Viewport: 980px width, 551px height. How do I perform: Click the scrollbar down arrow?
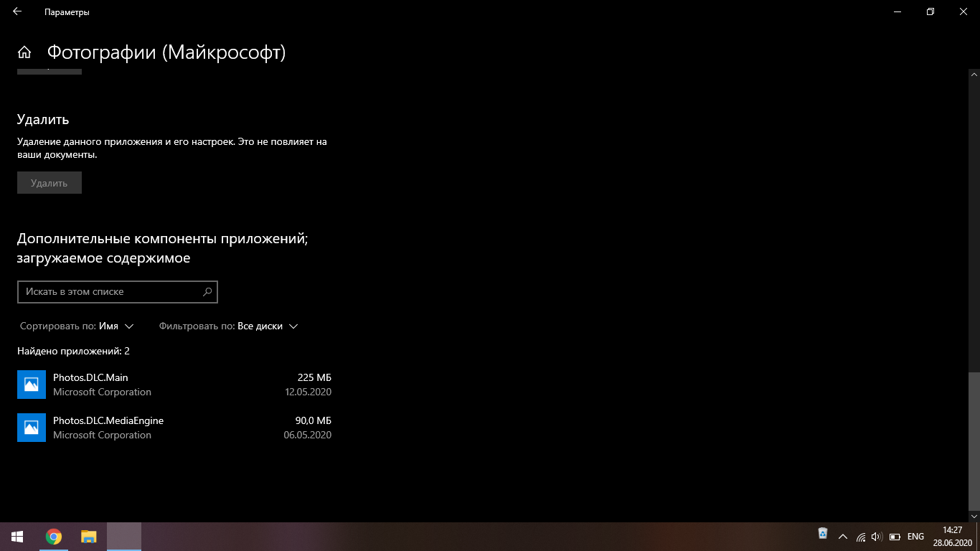974,517
